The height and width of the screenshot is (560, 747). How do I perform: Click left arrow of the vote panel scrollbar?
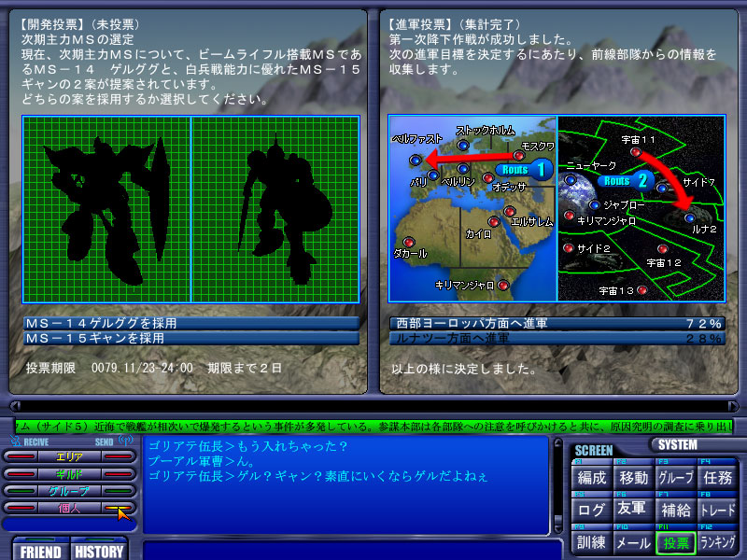click(x=15, y=406)
